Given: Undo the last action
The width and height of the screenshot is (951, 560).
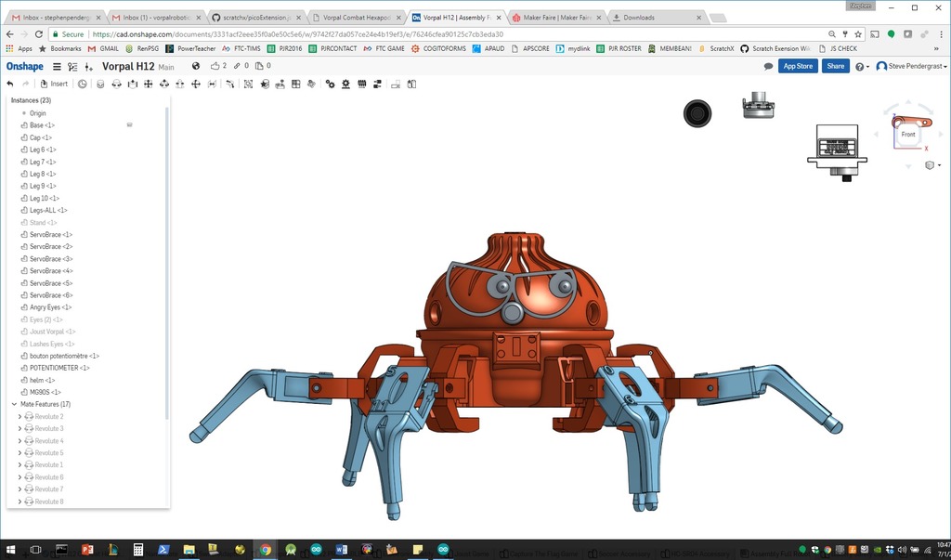Looking at the screenshot, I should click(10, 84).
